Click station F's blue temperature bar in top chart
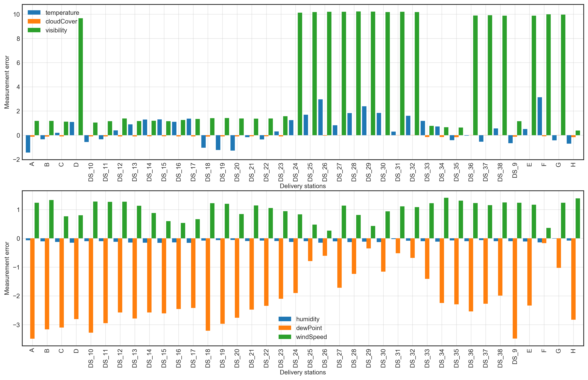Viewport: 588px width, 380px height. click(x=540, y=116)
